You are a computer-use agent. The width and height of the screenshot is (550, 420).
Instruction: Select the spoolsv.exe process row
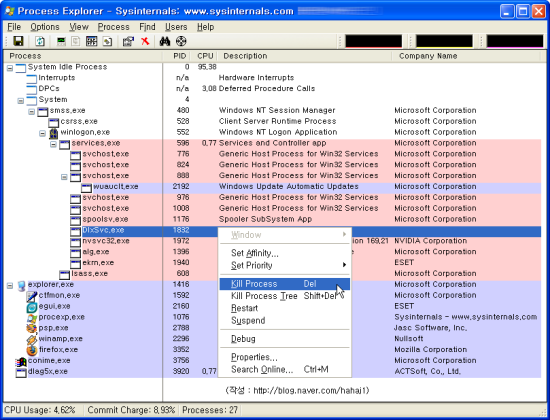click(272, 219)
